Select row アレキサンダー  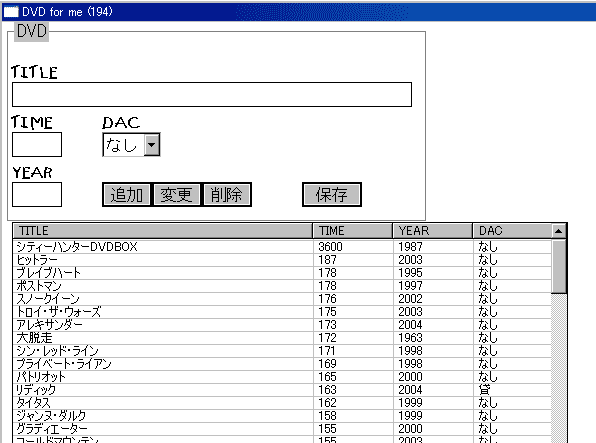point(282,325)
